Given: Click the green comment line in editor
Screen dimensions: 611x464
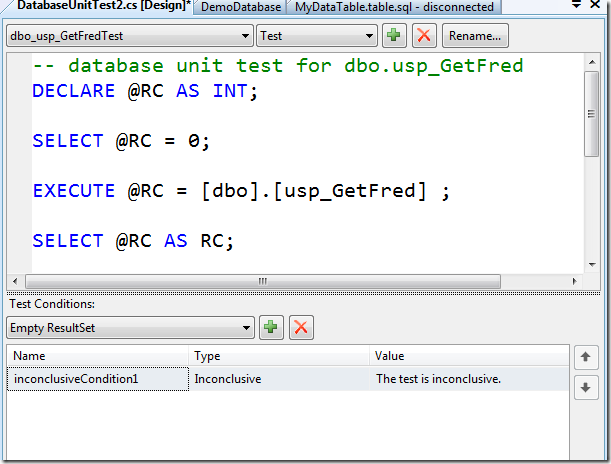Looking at the screenshot, I should (x=277, y=65).
